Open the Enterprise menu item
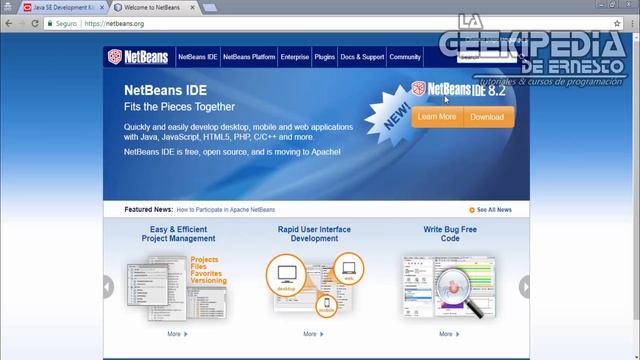Screen dimensions: 640x360 pyautogui.click(x=295, y=57)
